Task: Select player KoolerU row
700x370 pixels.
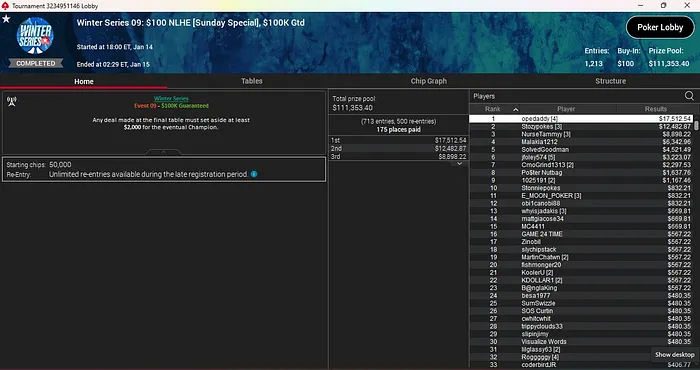Action: [x=581, y=273]
